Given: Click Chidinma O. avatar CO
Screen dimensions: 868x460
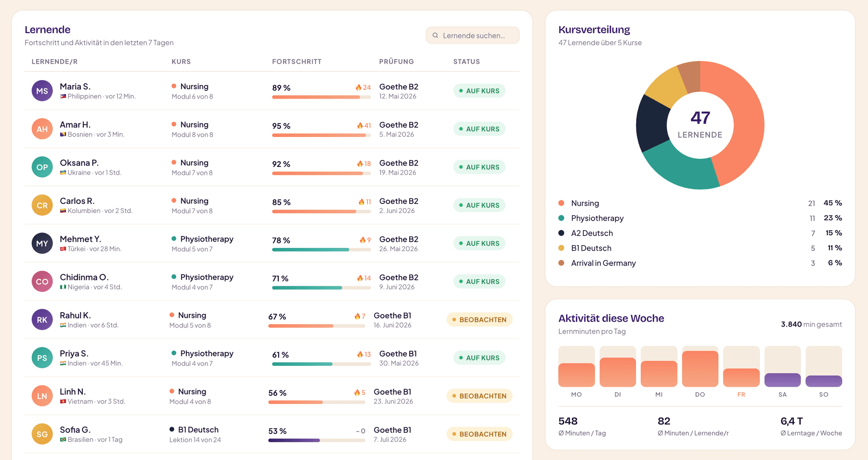Looking at the screenshot, I should (x=42, y=281).
